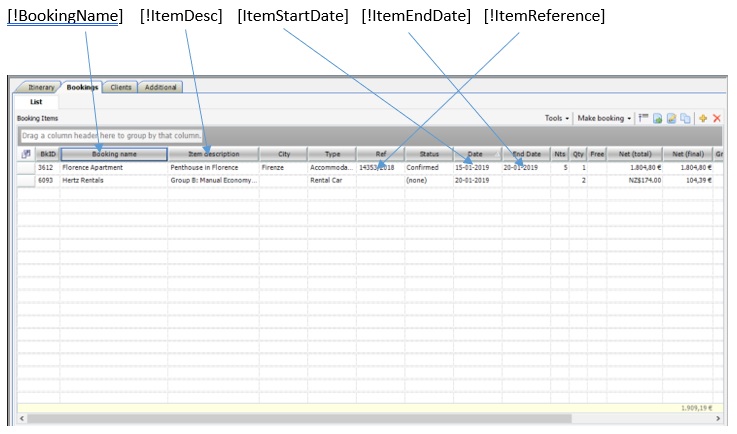Expand the Make booking dropdown
This screenshot has height=434, width=737.
605,118
